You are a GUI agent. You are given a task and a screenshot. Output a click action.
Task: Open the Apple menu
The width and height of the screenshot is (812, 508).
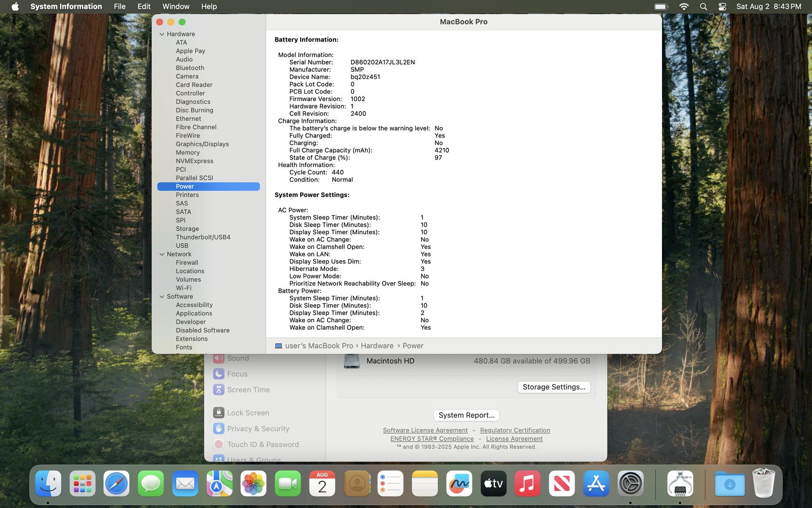coord(15,7)
